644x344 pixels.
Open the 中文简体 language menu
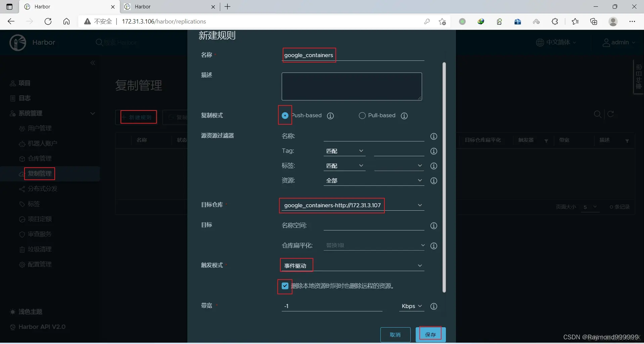[557, 42]
